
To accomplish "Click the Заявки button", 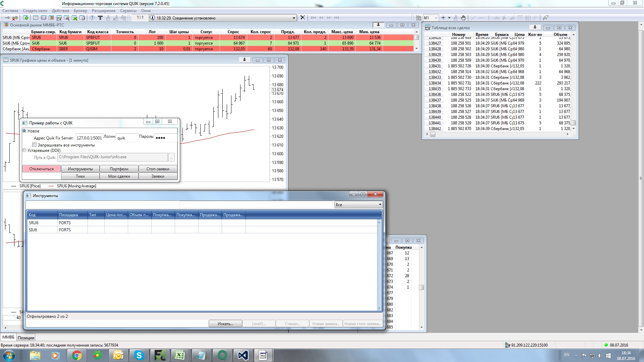I will [x=158, y=176].
